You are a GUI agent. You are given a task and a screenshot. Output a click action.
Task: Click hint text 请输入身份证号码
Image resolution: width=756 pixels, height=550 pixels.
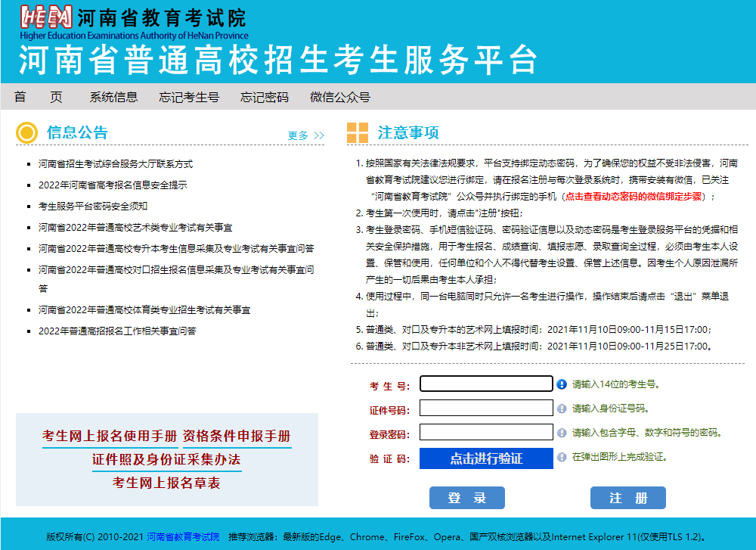tap(611, 409)
